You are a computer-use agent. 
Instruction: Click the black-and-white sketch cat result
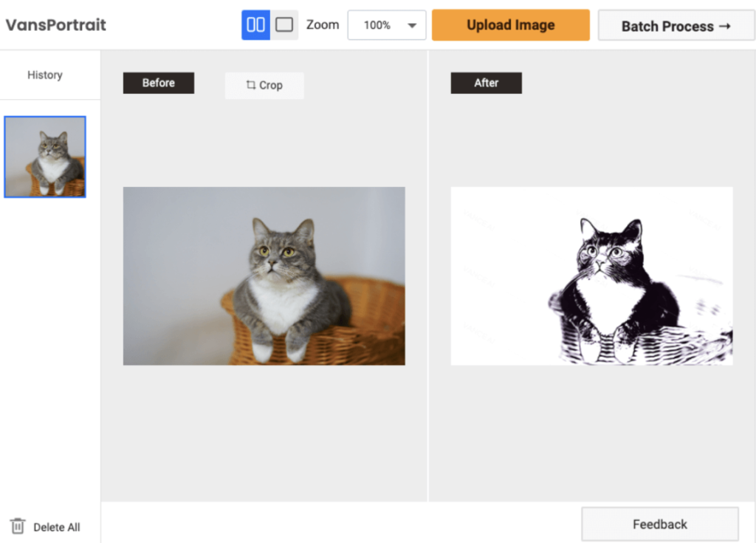point(591,276)
